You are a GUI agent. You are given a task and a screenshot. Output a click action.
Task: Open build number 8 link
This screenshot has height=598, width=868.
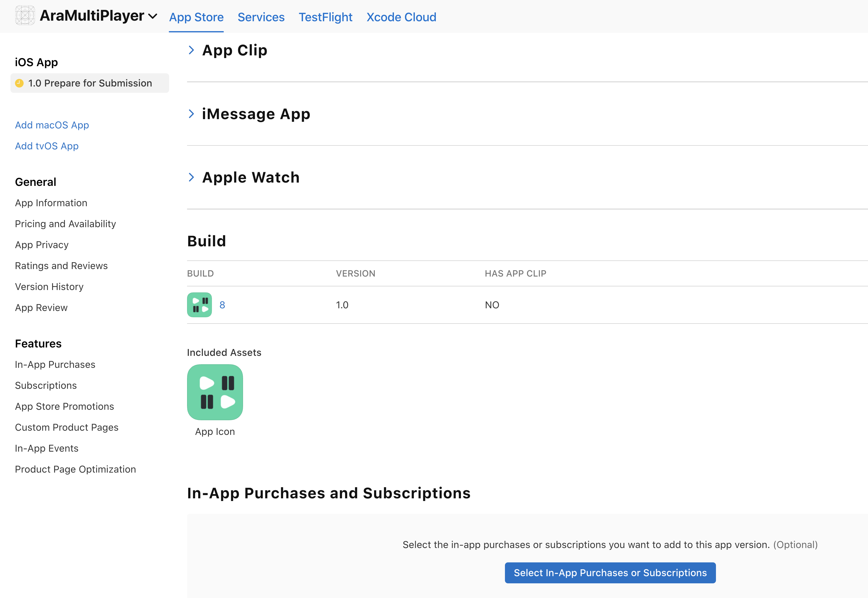click(222, 305)
